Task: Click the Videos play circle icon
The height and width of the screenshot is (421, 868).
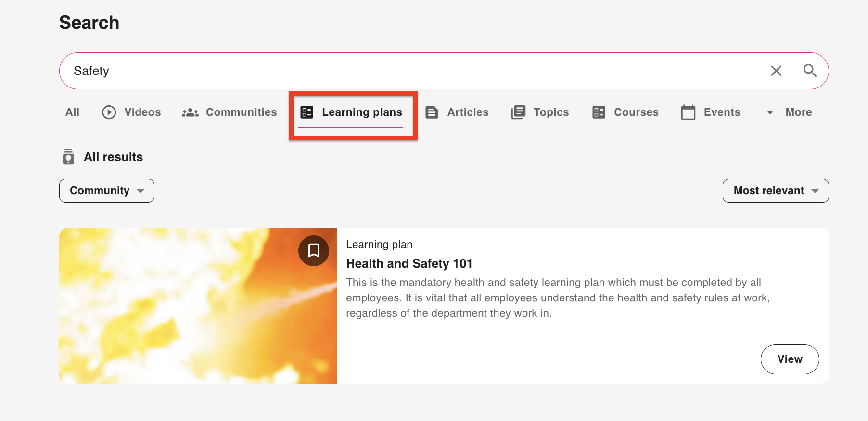Action: point(109,112)
